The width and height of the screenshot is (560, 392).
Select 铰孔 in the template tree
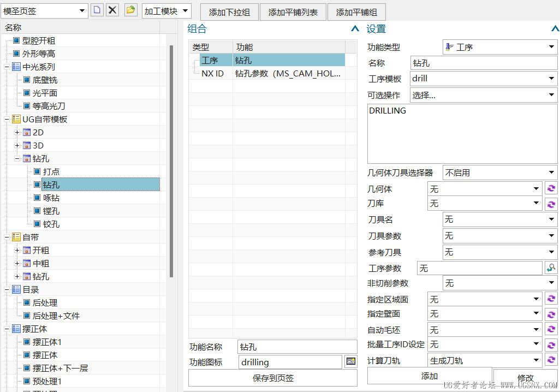50,224
